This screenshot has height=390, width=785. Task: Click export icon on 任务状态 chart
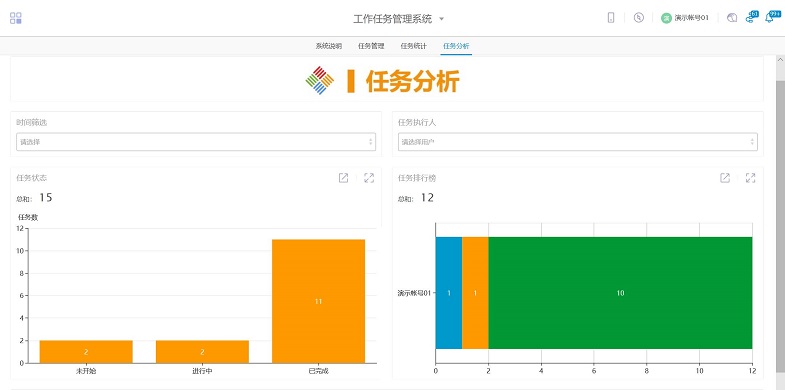[x=343, y=178]
